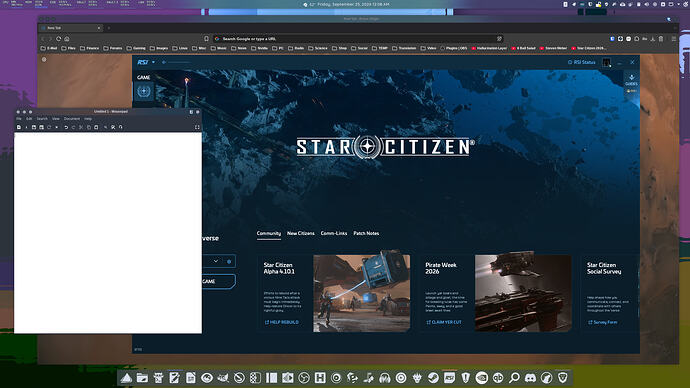The image size is (690, 388).
Task: Click the browser address bar search field
Action: click(359, 39)
